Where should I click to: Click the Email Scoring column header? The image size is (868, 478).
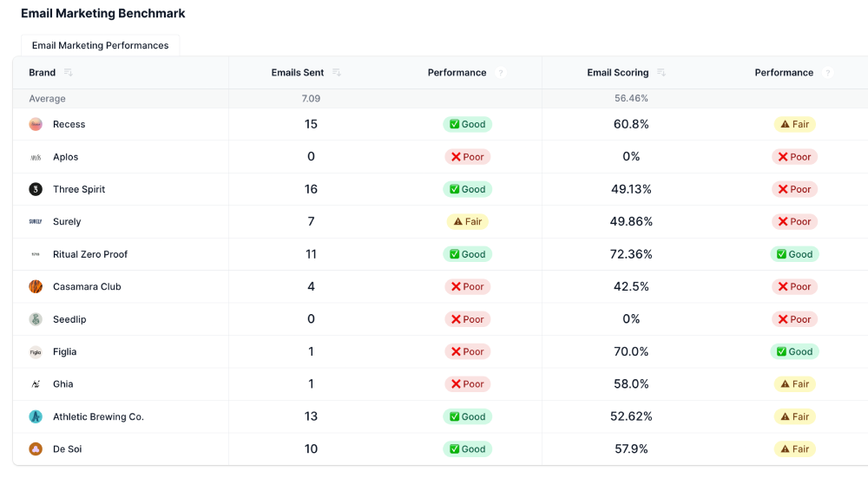[618, 73]
